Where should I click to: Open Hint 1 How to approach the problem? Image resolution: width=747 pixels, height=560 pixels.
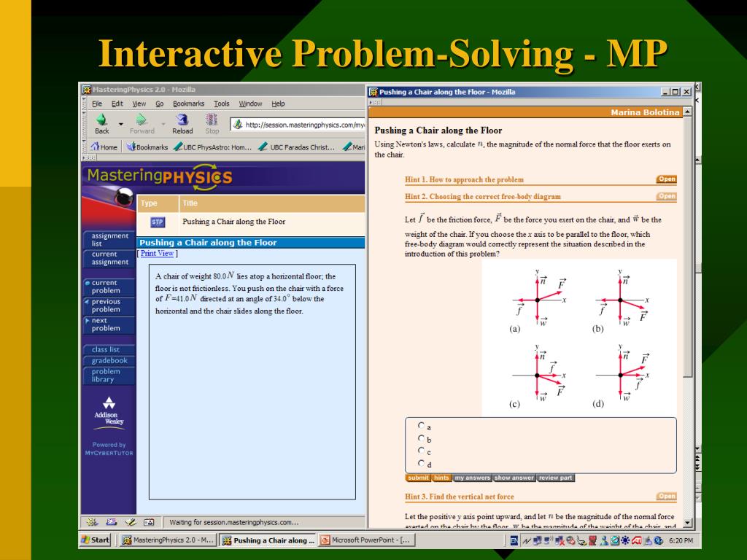[x=667, y=179]
